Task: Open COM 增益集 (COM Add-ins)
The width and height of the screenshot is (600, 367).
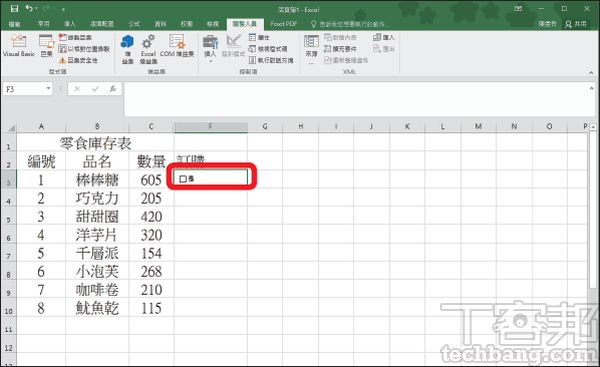Action: [x=177, y=46]
